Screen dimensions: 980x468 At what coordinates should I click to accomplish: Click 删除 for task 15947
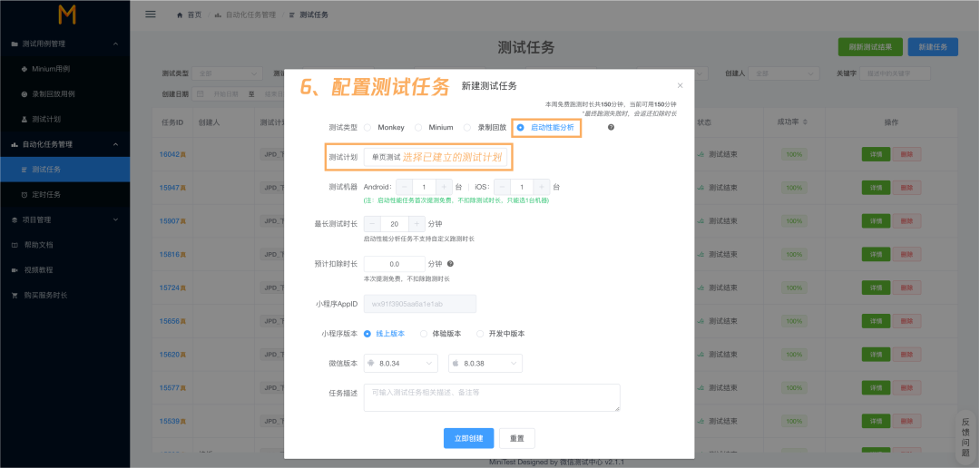click(x=906, y=188)
